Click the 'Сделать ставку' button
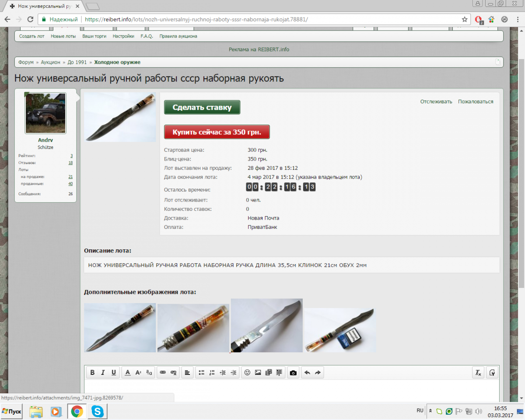The image size is (525, 420). coord(202,108)
